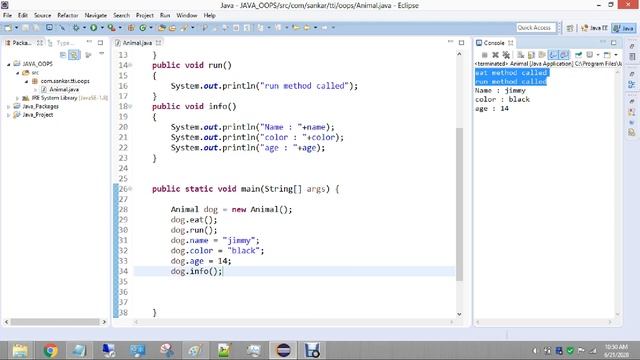
Task: Click the Terminate icon in Console toolbar
Action: 484,55
